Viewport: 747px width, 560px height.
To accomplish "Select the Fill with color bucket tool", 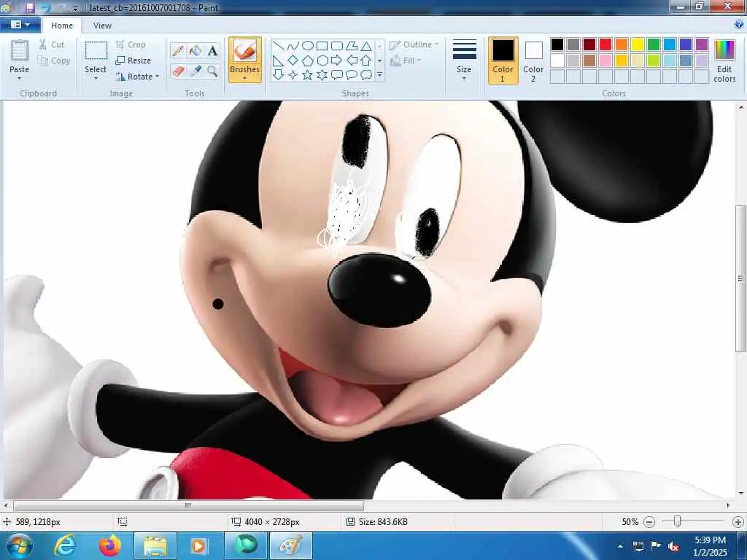I will (196, 50).
